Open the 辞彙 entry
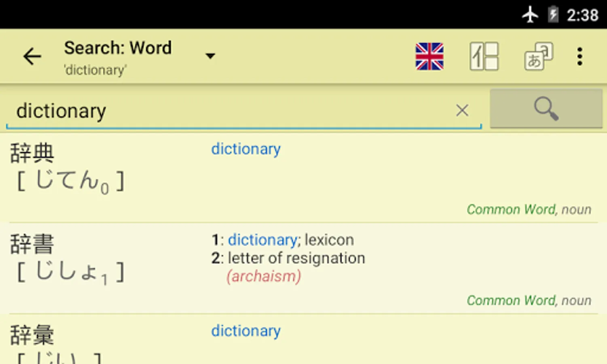This screenshot has height=364, width=607. [32, 335]
